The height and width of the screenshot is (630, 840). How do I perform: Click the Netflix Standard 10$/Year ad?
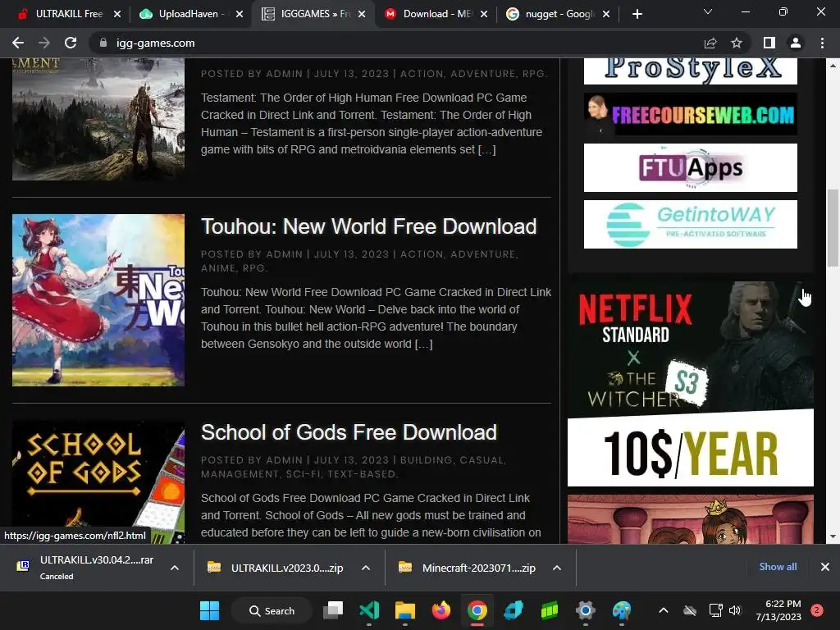click(x=690, y=384)
